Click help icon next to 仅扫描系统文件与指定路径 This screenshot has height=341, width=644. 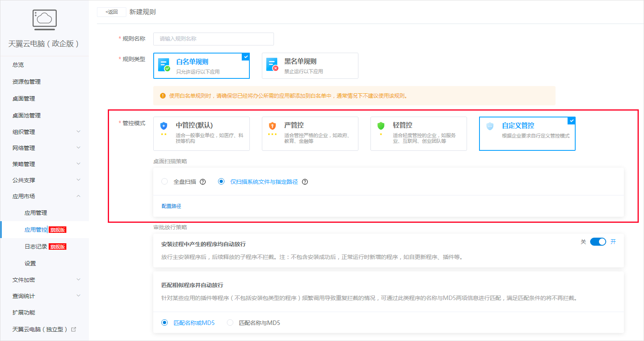point(305,182)
